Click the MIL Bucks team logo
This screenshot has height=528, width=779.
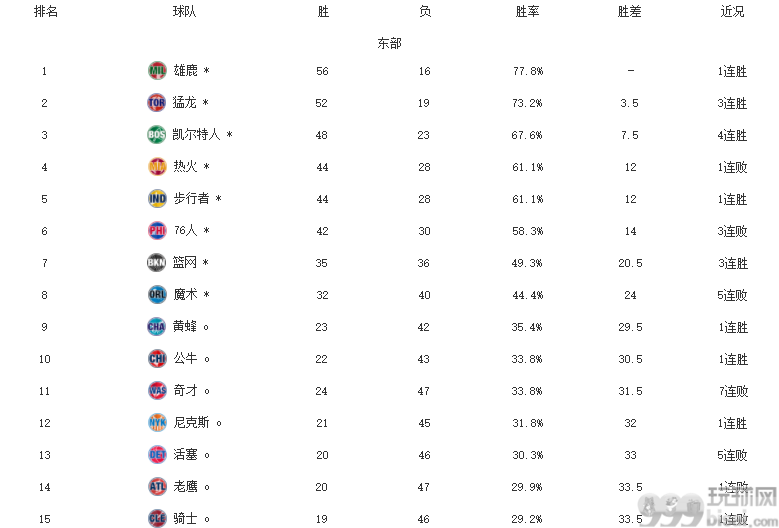(157, 71)
